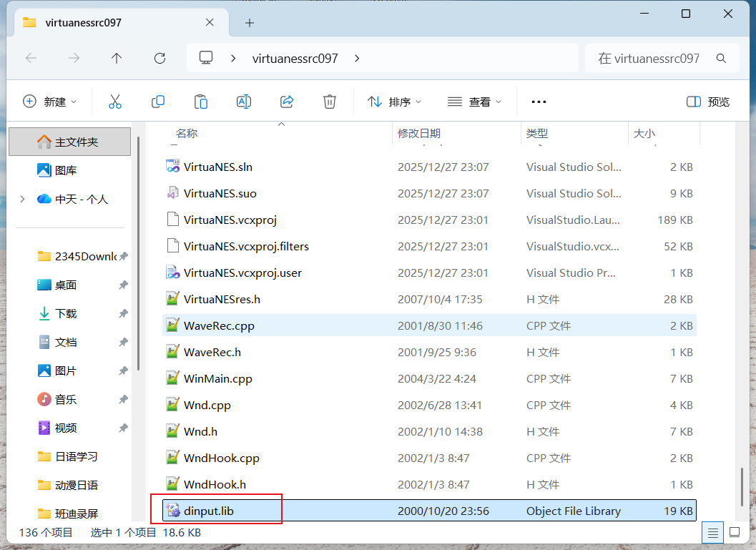Go back with the left arrow
756x550 pixels.
[31, 59]
